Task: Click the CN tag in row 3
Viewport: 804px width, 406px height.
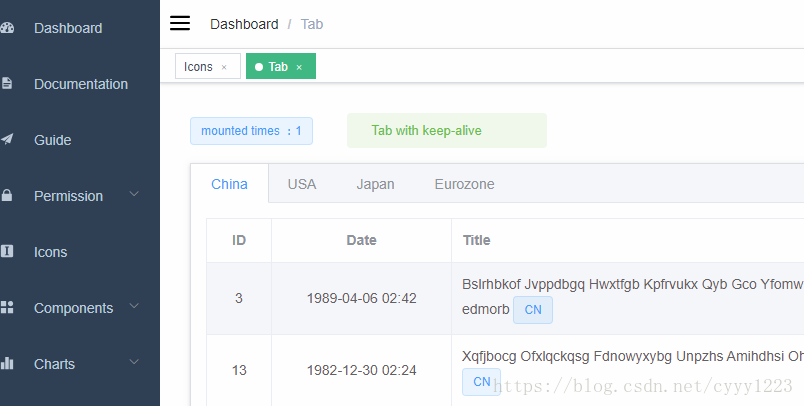Action: (532, 310)
